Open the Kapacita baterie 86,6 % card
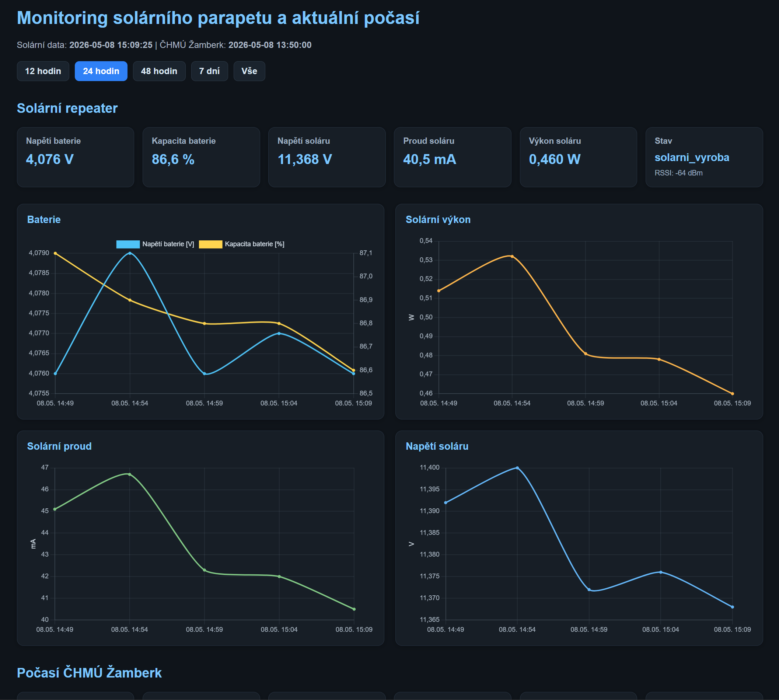The width and height of the screenshot is (779, 700). [x=202, y=157]
